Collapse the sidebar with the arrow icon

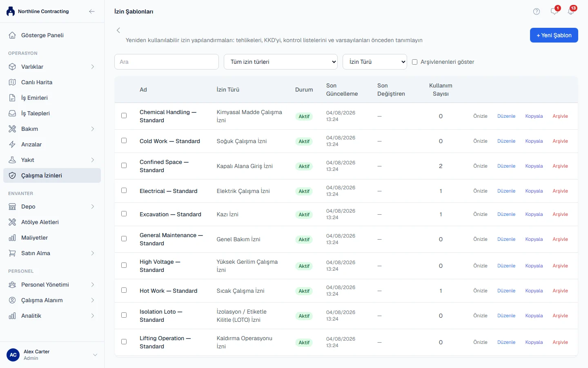pos(92,11)
